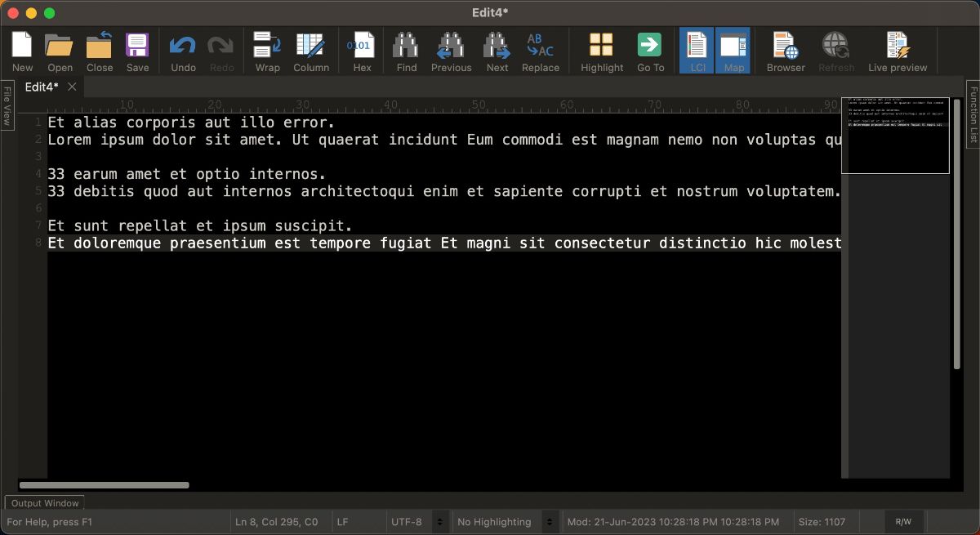Toggle the document Map view
The image size is (980, 535).
[733, 51]
